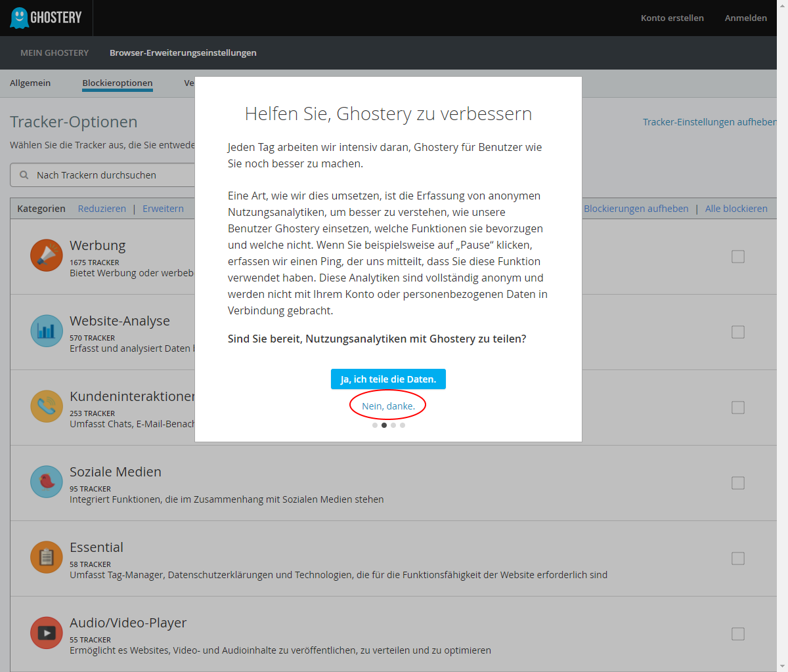Click the '95 TRACKER' count text
788x672 pixels.
pyautogui.click(x=90, y=489)
